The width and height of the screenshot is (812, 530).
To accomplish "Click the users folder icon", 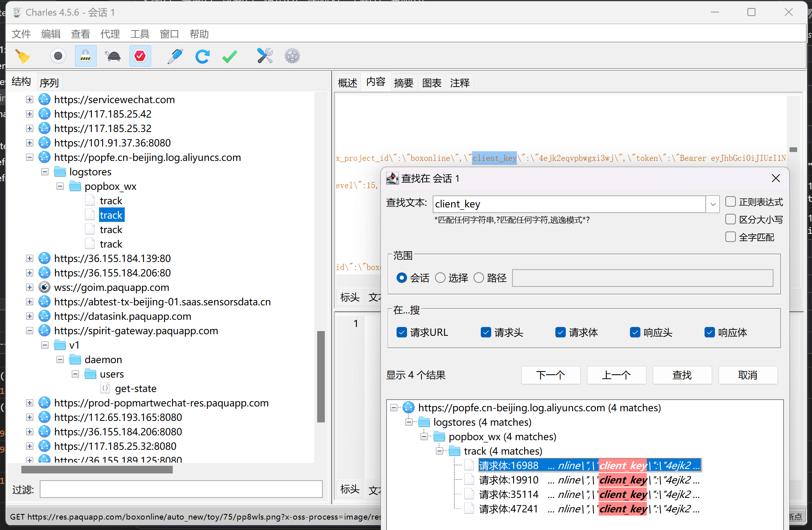I will pos(90,374).
